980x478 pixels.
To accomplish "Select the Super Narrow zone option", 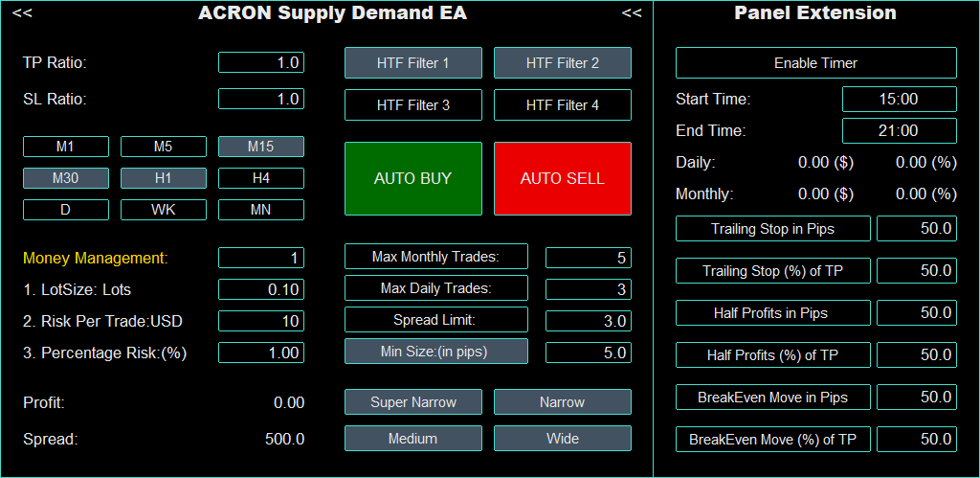I will 413,402.
